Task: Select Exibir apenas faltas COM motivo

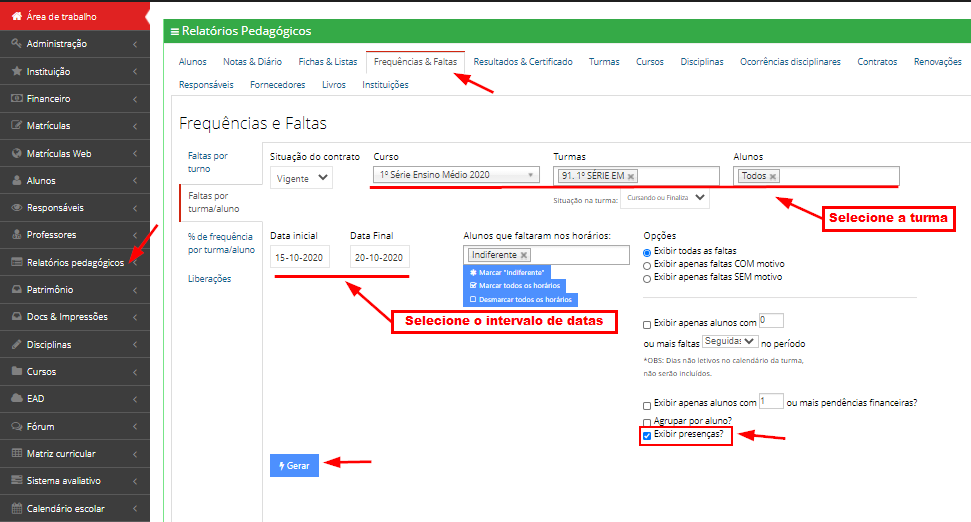Action: click(647, 266)
